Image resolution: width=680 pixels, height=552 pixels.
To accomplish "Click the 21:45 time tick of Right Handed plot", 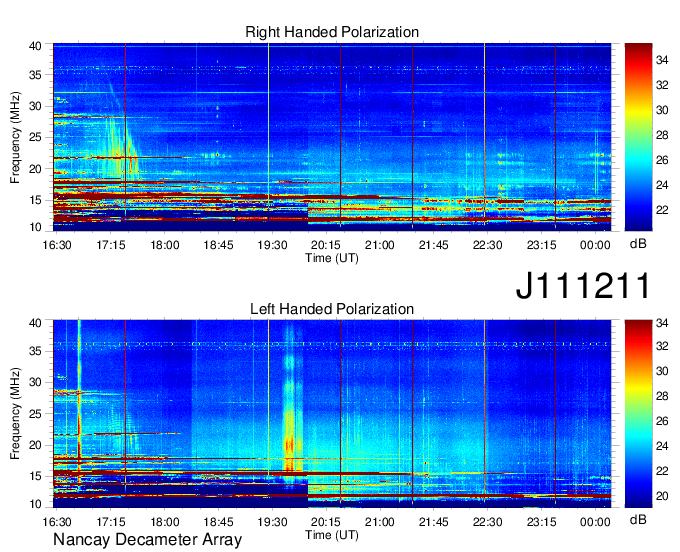I will tap(434, 245).
